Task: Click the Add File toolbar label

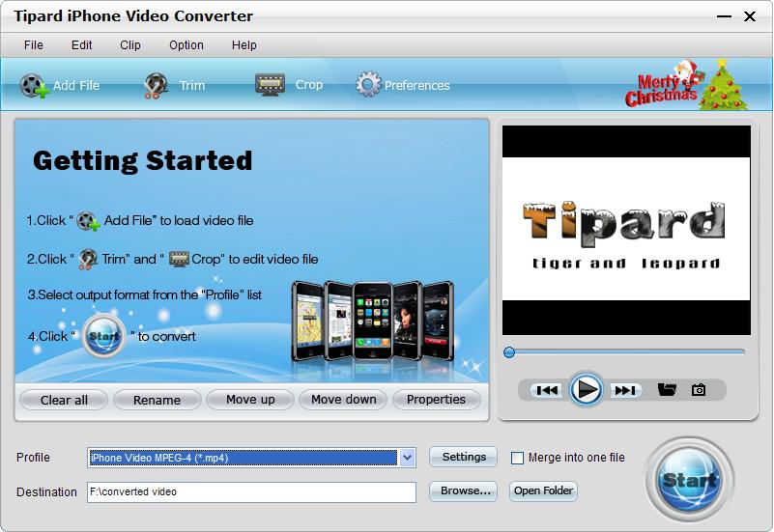Action: point(76,86)
